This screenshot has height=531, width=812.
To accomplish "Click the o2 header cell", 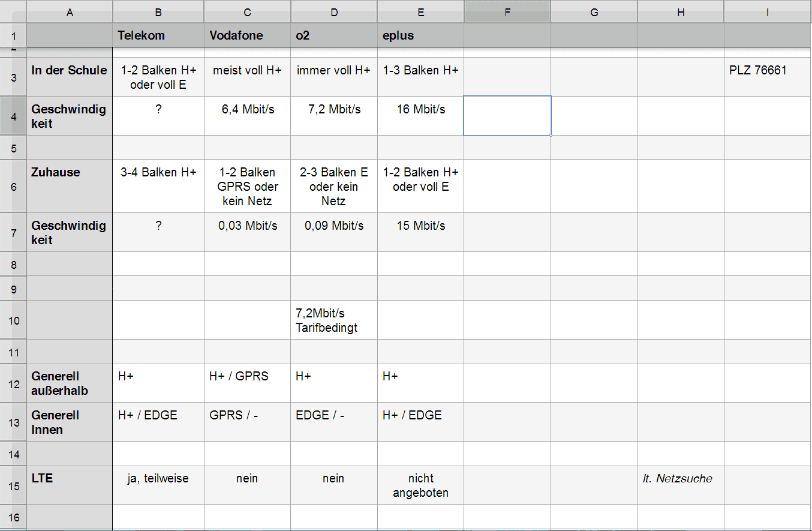I will 334,35.
